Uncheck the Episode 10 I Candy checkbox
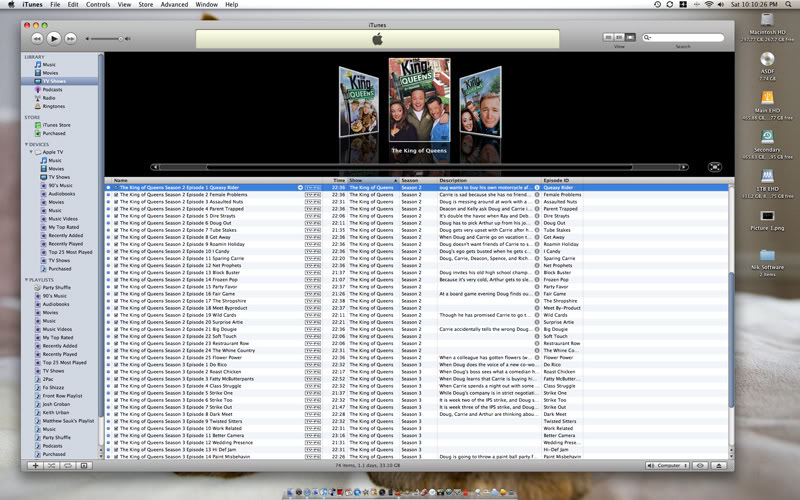 coord(116,252)
